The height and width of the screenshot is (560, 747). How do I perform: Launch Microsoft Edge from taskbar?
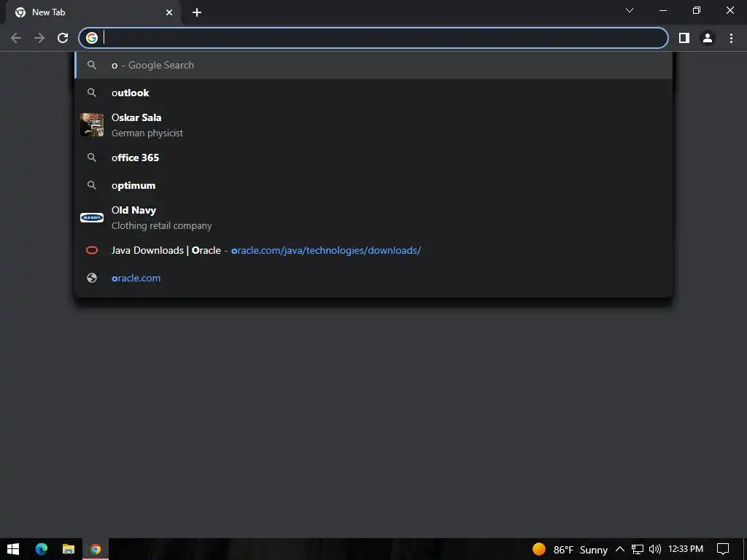click(42, 549)
